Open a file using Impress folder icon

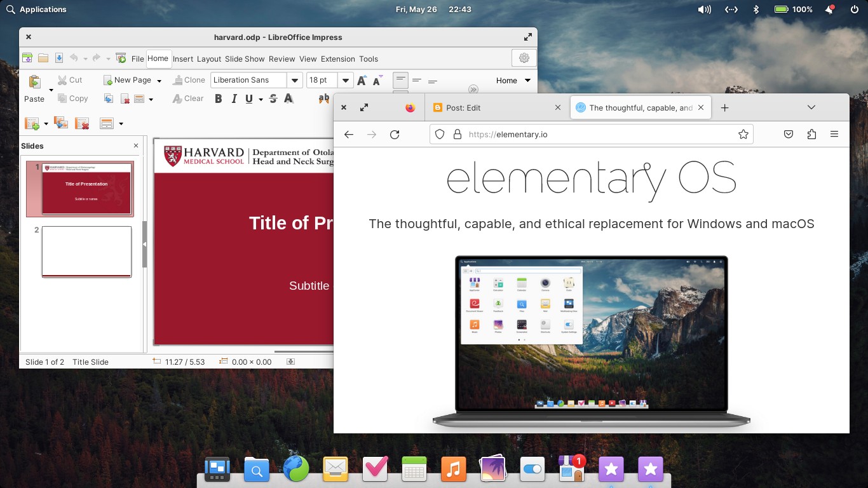pos(43,58)
